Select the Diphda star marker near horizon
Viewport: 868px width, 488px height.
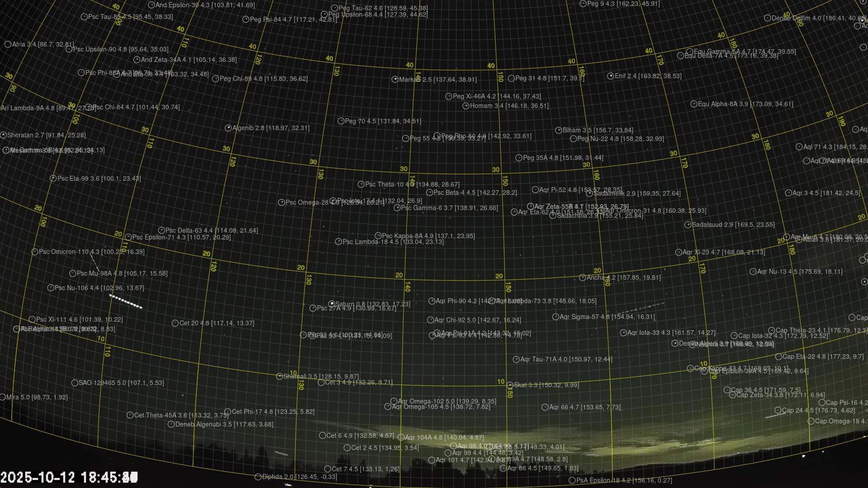pyautogui.click(x=258, y=477)
